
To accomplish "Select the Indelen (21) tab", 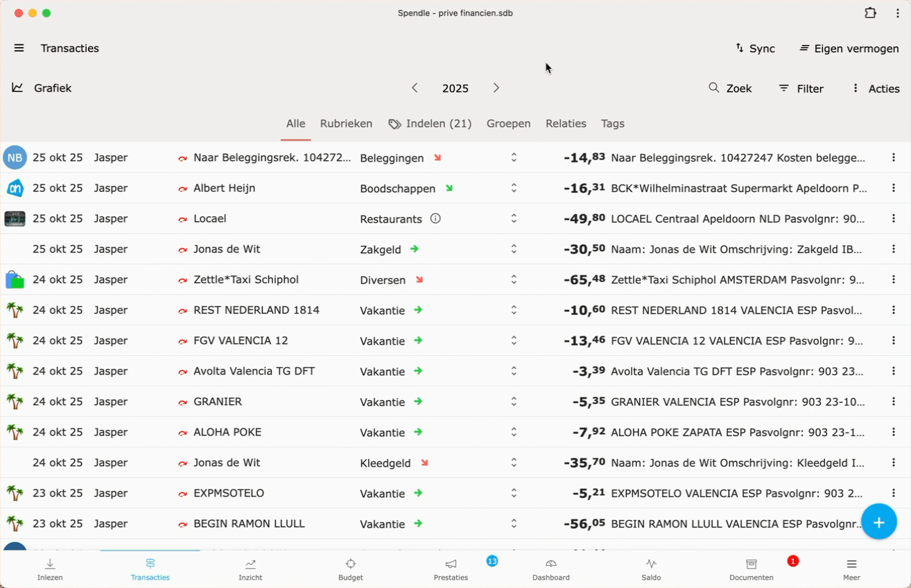I will coord(430,123).
